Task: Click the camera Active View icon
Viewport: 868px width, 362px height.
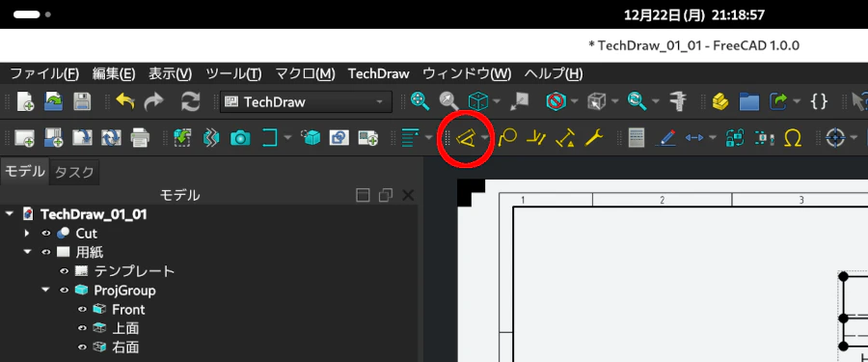Action: 240,137
